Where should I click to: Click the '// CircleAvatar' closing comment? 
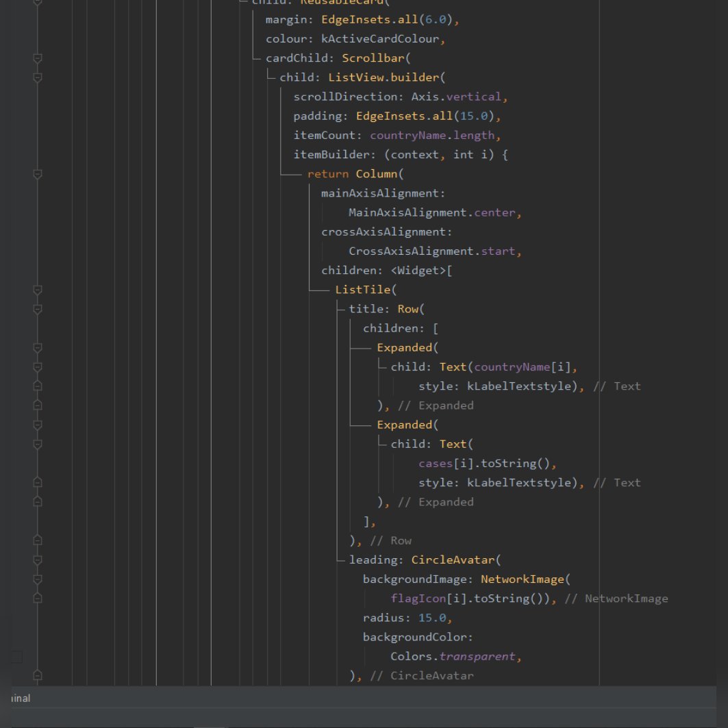pos(422,676)
